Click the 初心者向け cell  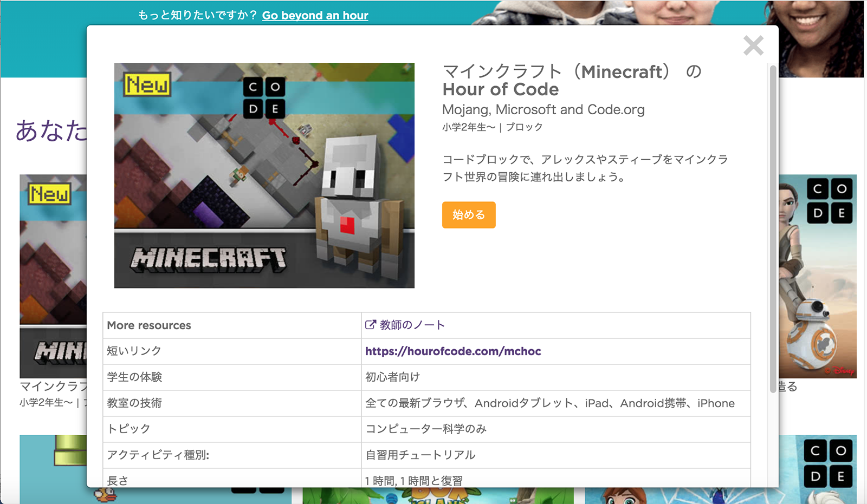pos(556,377)
